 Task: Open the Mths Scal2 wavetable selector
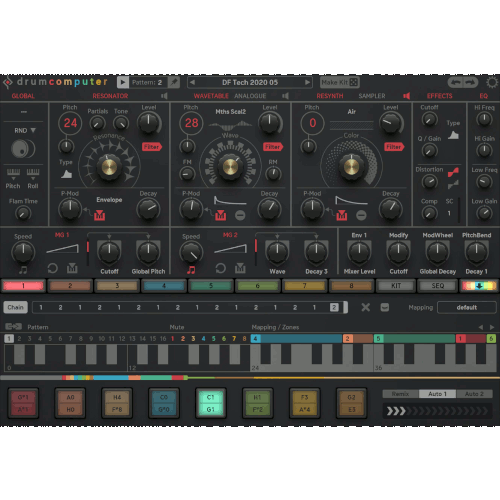pos(230,112)
